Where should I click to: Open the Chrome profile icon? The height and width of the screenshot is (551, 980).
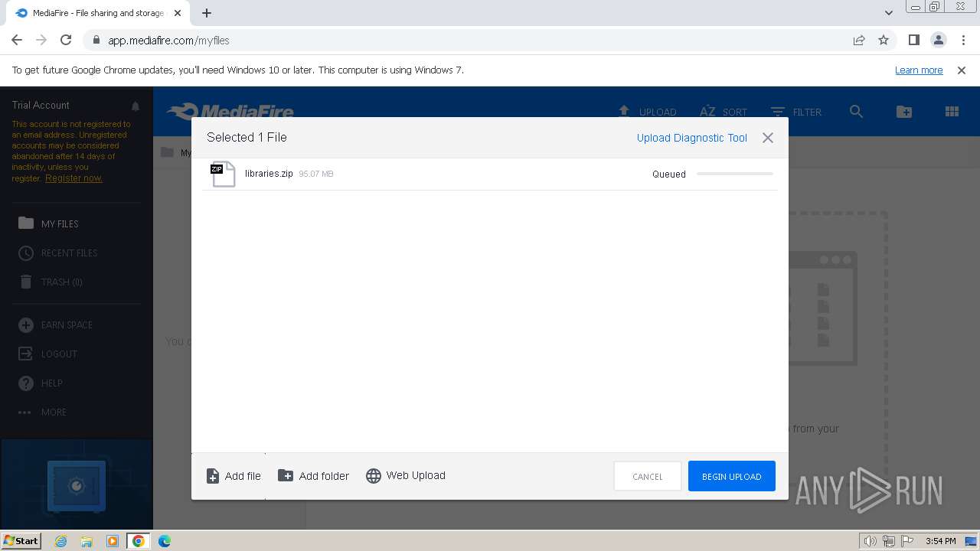tap(938, 40)
